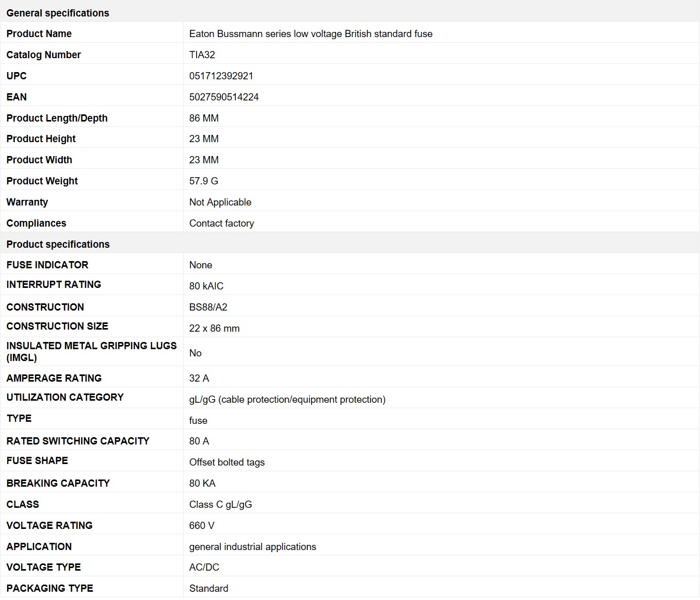Click the general industrial applications text
This screenshot has height=600, width=700.
point(252,546)
